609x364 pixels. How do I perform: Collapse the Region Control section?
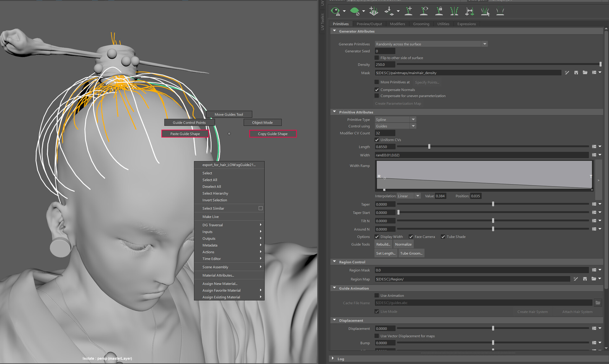point(334,262)
